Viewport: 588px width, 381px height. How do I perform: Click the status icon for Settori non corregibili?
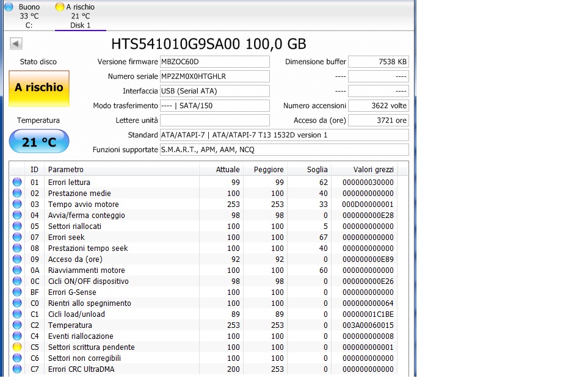pos(17,358)
